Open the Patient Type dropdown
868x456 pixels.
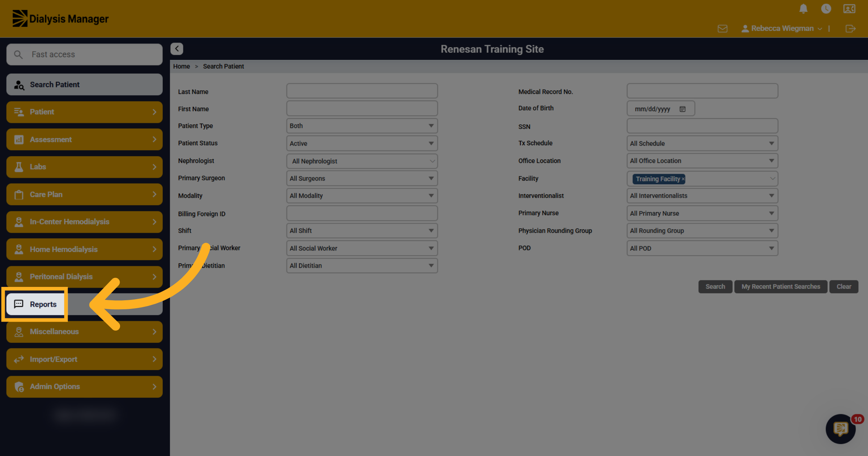(362, 126)
